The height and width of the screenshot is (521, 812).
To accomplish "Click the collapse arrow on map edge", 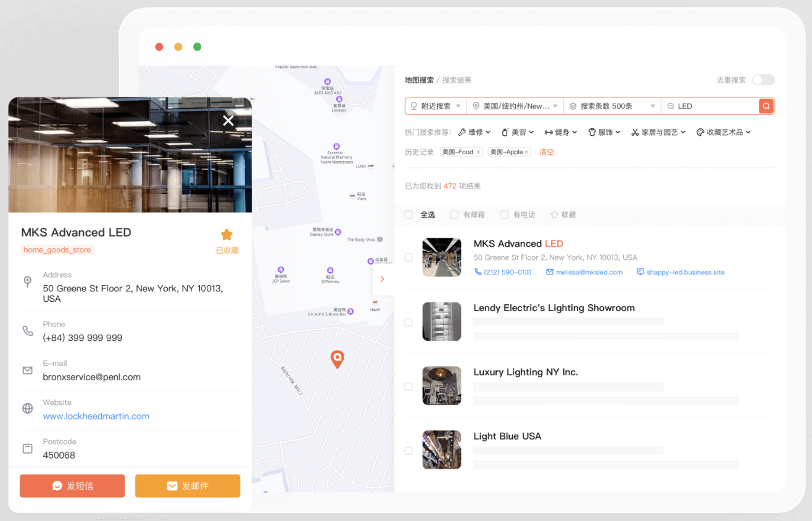I will [382, 279].
